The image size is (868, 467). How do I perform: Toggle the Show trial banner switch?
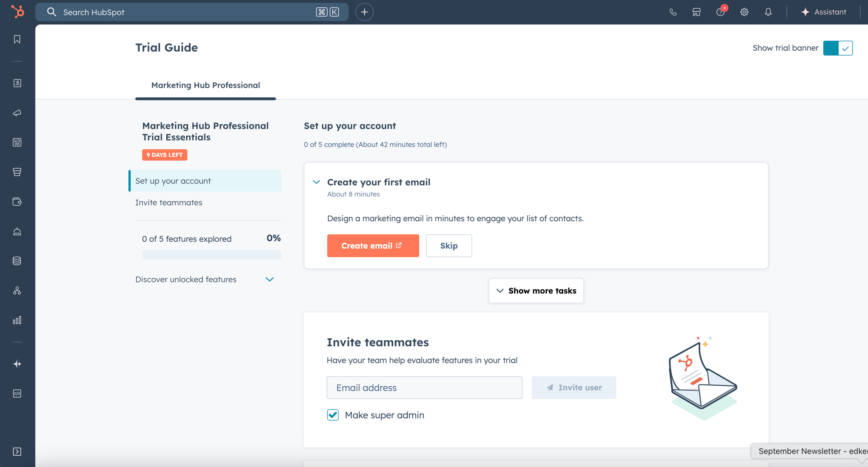point(838,48)
